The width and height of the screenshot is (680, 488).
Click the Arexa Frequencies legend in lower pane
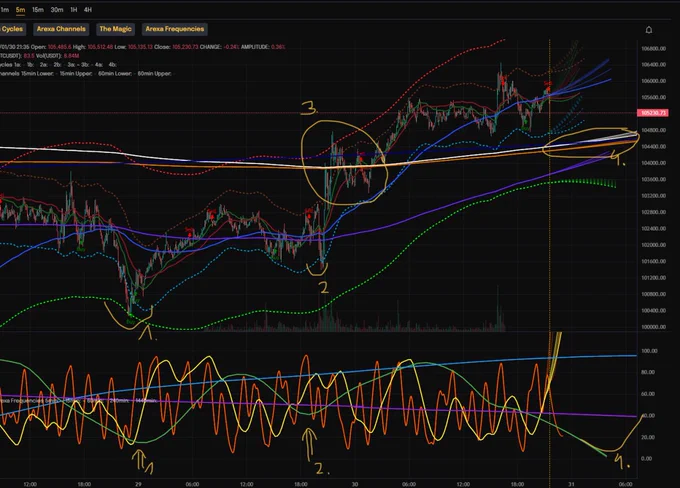point(78,401)
